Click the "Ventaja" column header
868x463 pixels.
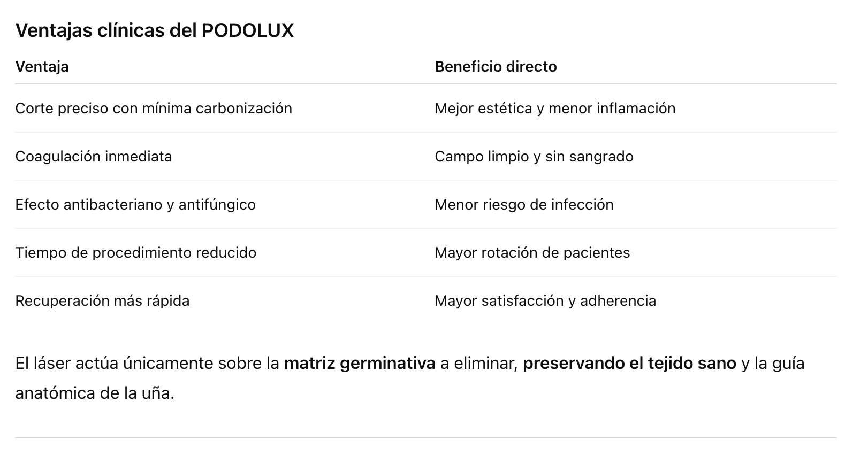[x=42, y=67]
